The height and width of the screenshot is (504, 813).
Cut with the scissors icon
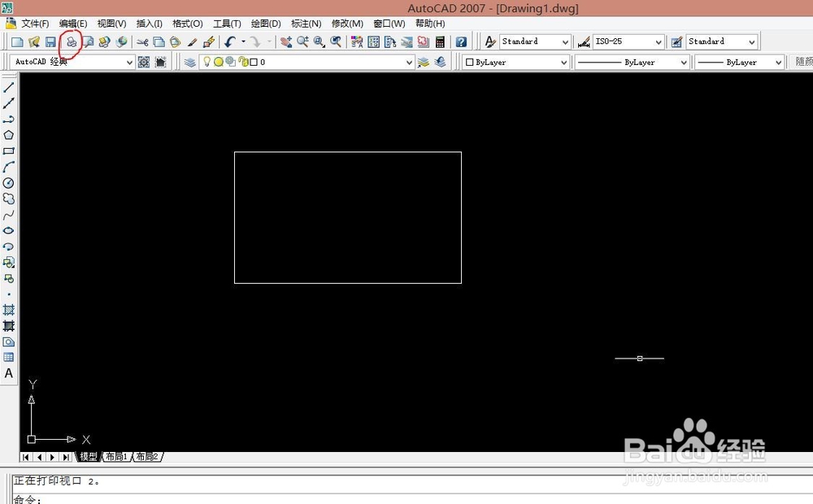pos(142,42)
